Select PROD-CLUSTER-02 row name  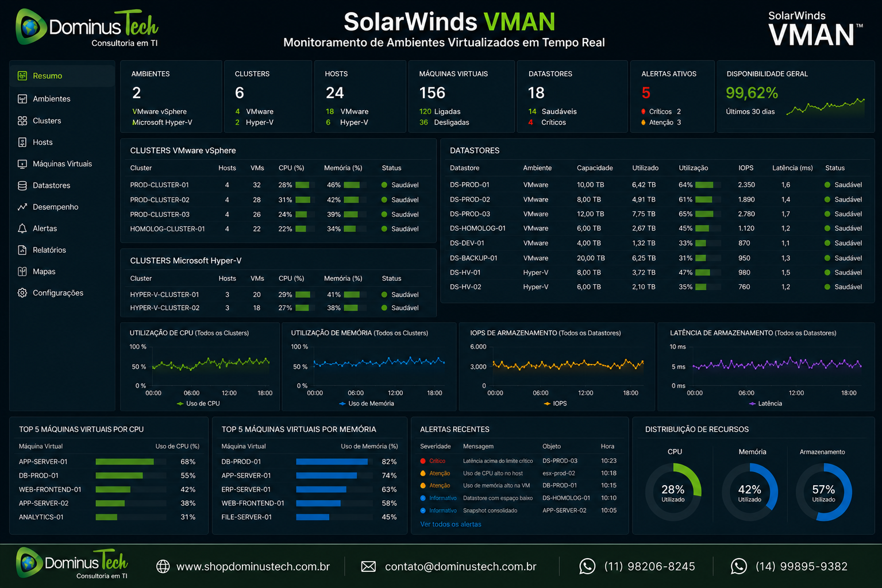click(x=159, y=200)
